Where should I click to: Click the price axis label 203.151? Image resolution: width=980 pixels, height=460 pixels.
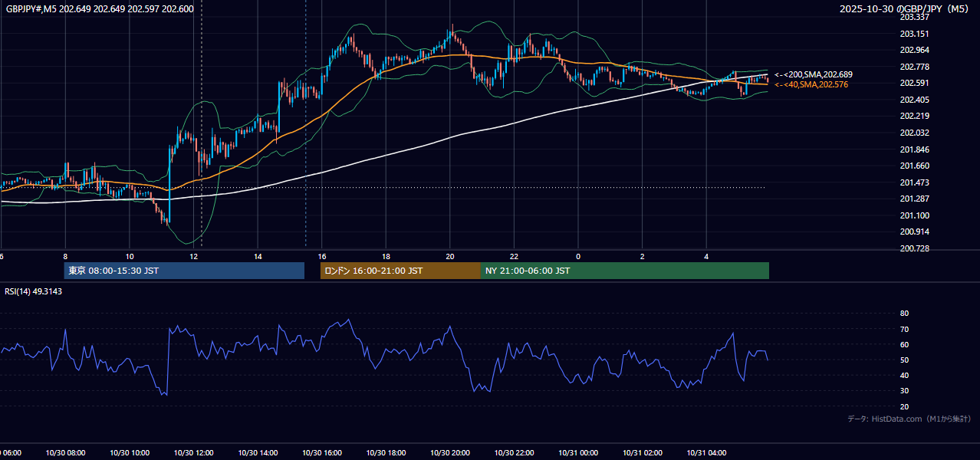914,34
